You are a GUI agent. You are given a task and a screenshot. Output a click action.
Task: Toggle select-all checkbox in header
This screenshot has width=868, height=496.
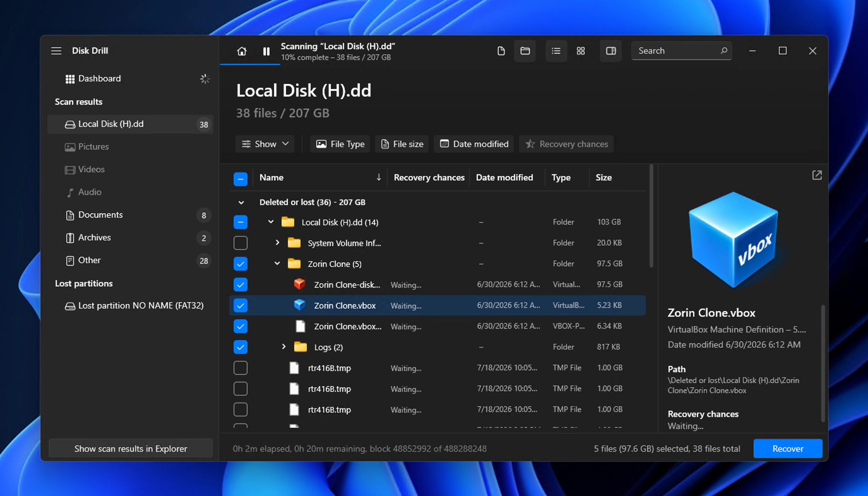[240, 179]
